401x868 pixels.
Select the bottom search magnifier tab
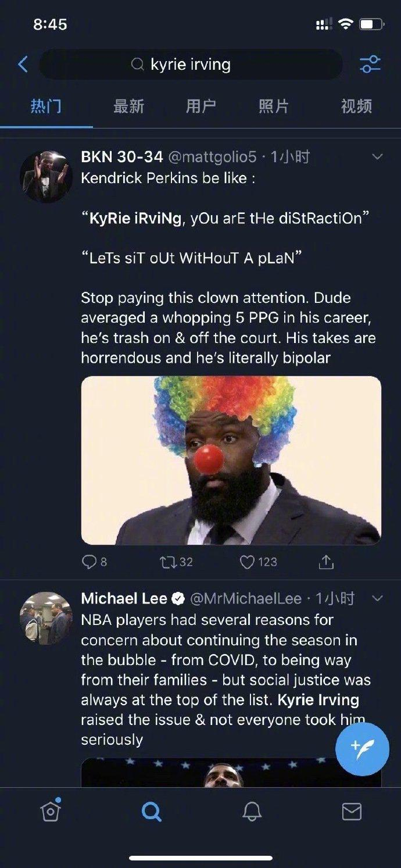click(x=151, y=812)
